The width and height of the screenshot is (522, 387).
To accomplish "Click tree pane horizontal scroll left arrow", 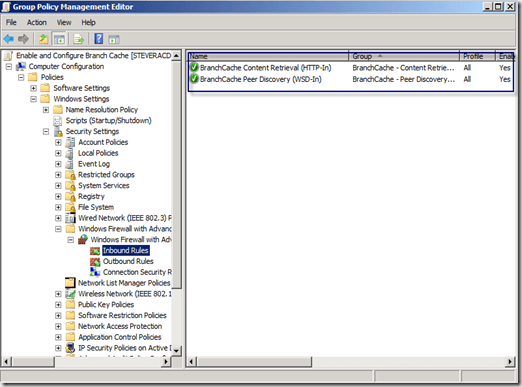I will point(7,361).
